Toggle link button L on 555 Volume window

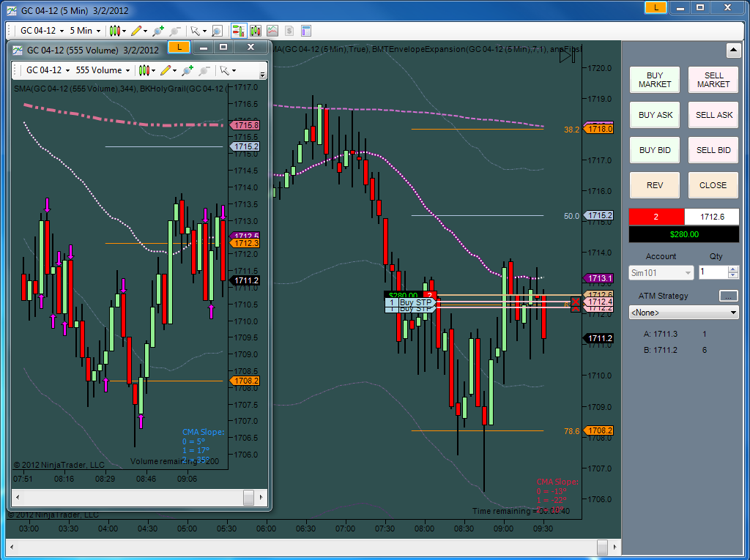[x=179, y=47]
